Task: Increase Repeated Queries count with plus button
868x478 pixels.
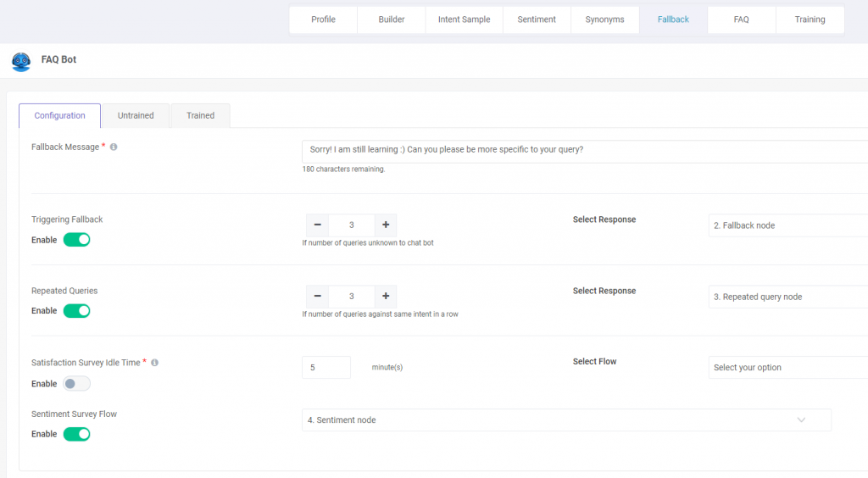Action: pos(386,297)
